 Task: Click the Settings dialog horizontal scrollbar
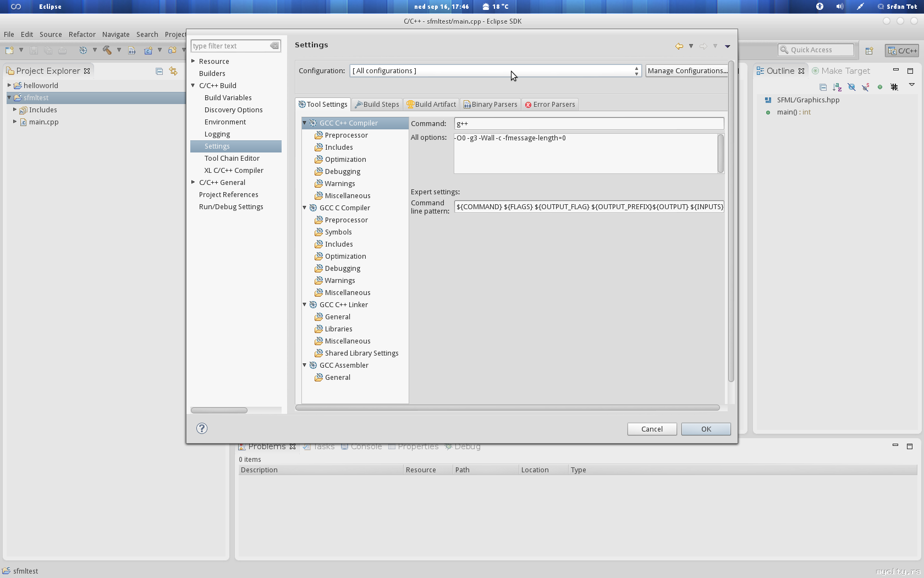(x=507, y=408)
